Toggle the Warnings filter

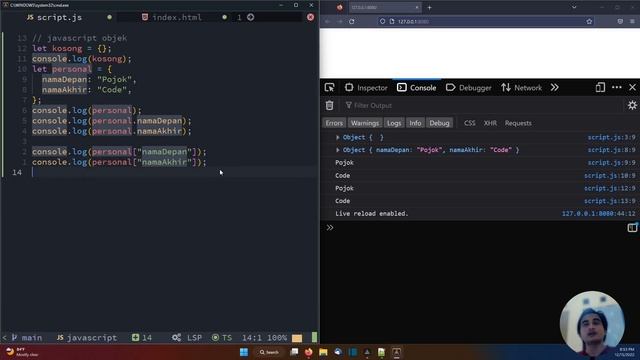365,123
